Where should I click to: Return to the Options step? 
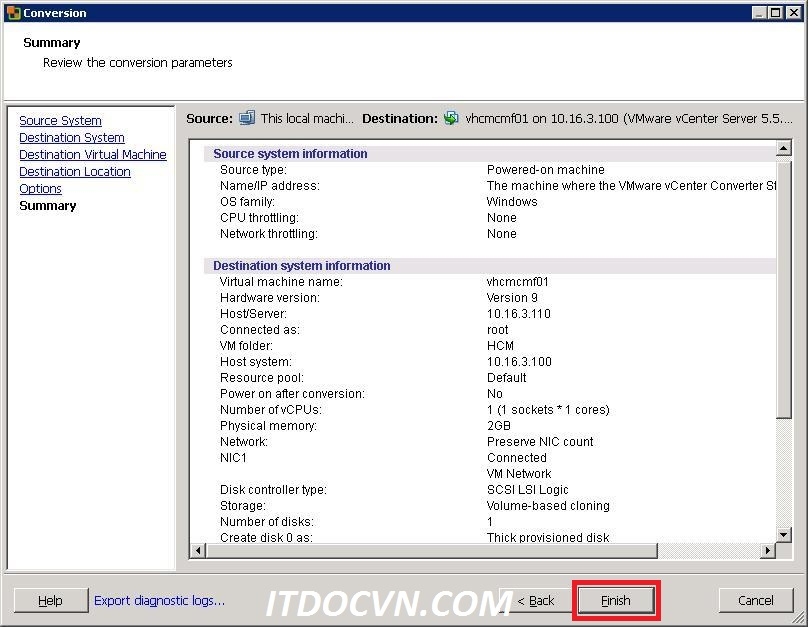pos(41,189)
